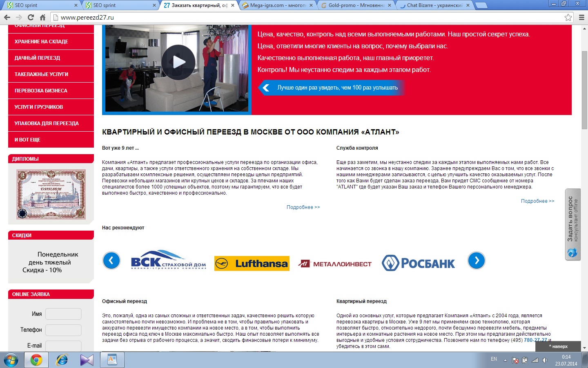Open the 'Такелажные услуги' menu item

click(x=51, y=74)
